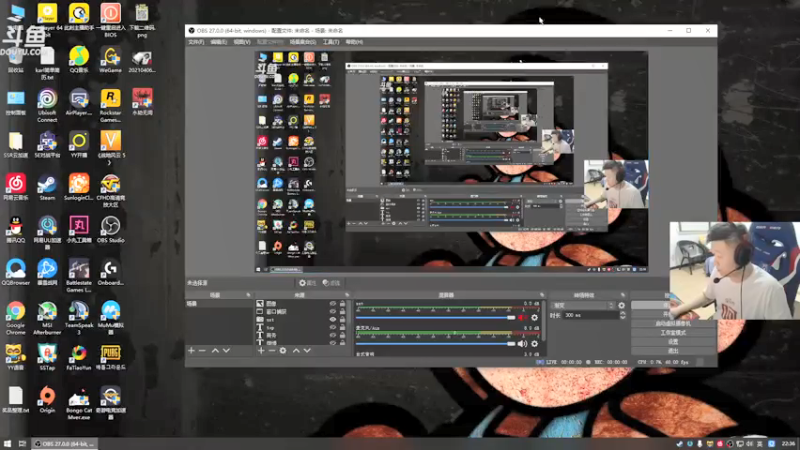800x450 pixels.
Task: Click the sxt channel volume slider
Action: coord(436,317)
